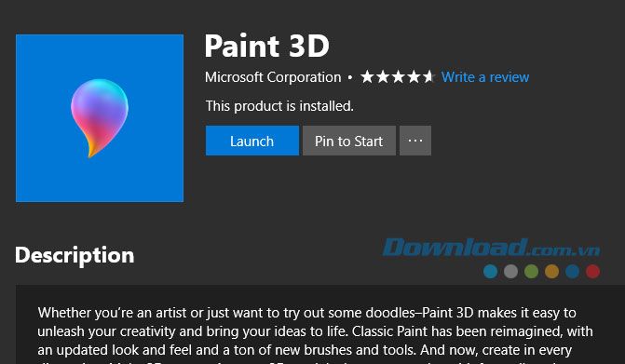Click the gray watermark dot
Image resolution: width=625 pixels, height=364 pixels.
tap(510, 271)
